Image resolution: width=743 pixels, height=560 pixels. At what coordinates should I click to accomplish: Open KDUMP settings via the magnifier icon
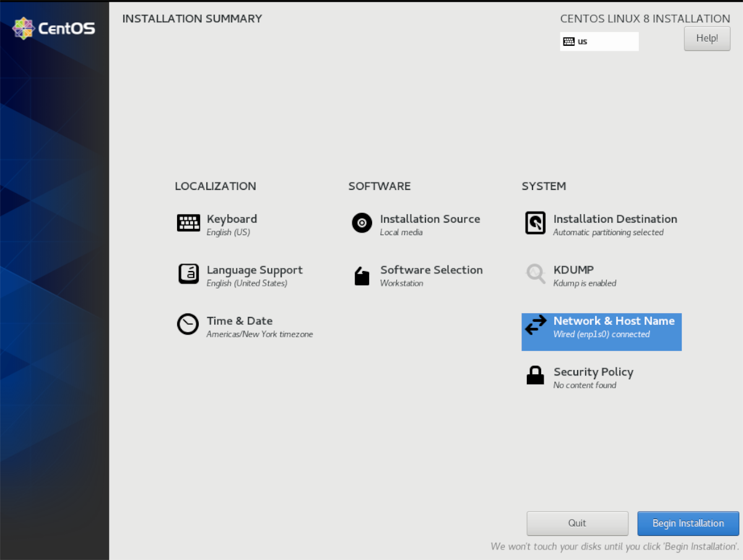point(535,274)
